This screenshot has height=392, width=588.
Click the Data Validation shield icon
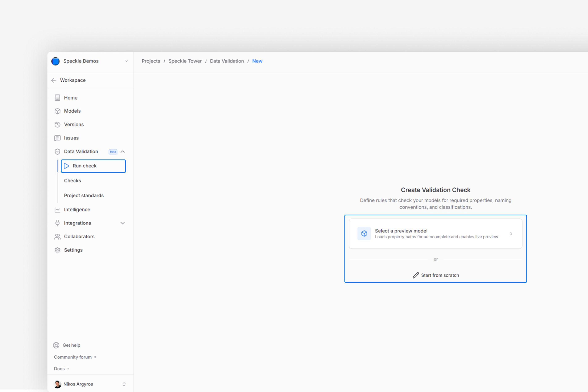58,152
